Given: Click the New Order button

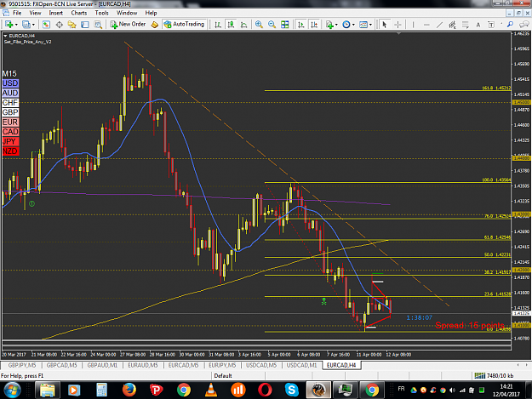Looking at the screenshot, I should coord(128,25).
